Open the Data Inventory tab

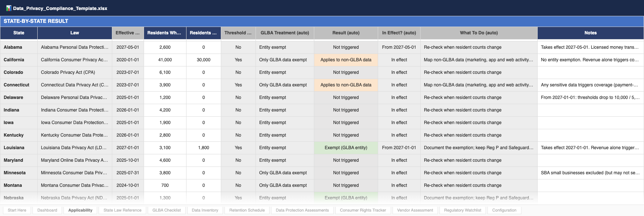pos(205,210)
